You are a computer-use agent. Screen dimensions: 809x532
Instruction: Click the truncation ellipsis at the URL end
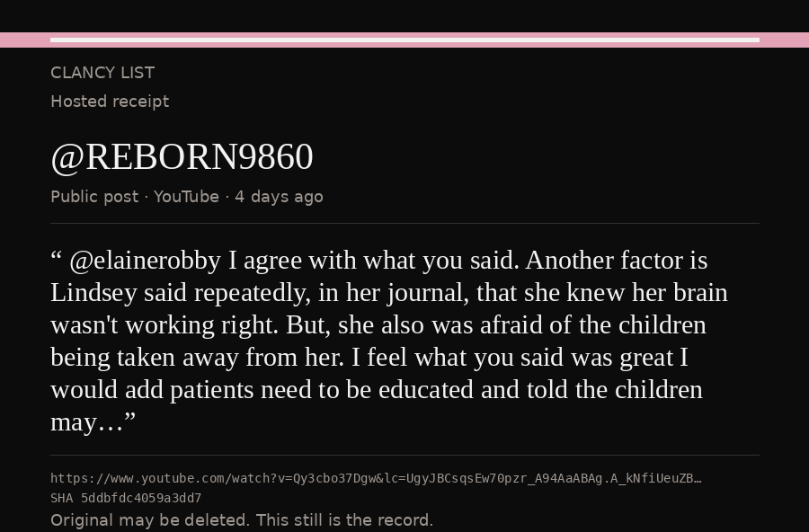pos(698,479)
